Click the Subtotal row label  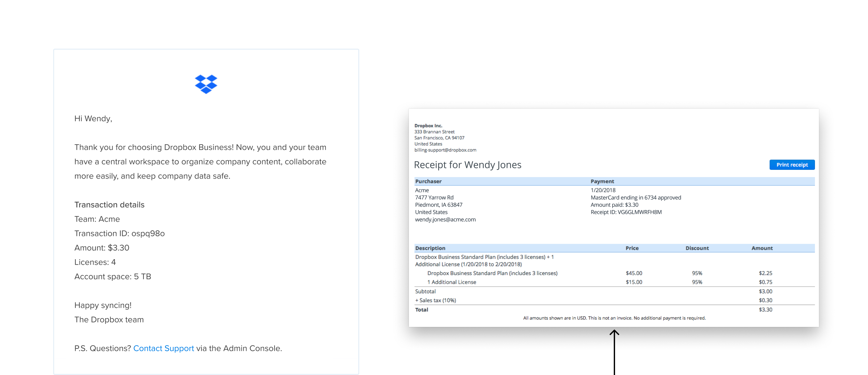click(x=425, y=291)
